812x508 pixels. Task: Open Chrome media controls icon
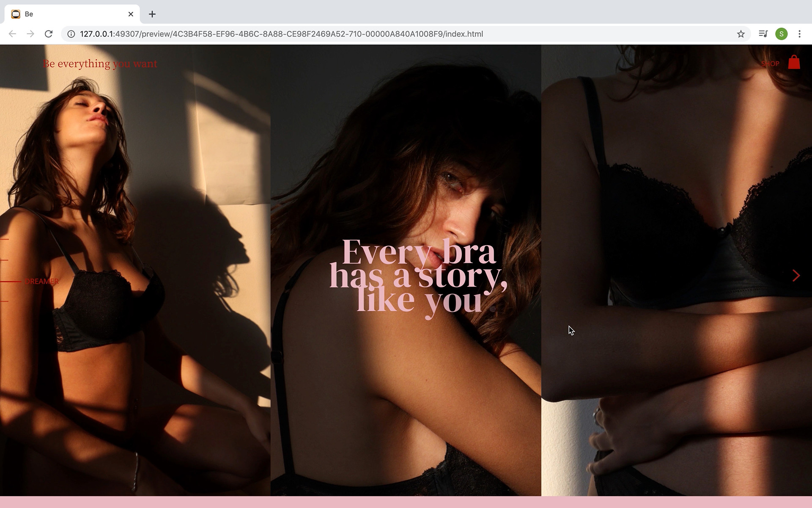pos(763,34)
